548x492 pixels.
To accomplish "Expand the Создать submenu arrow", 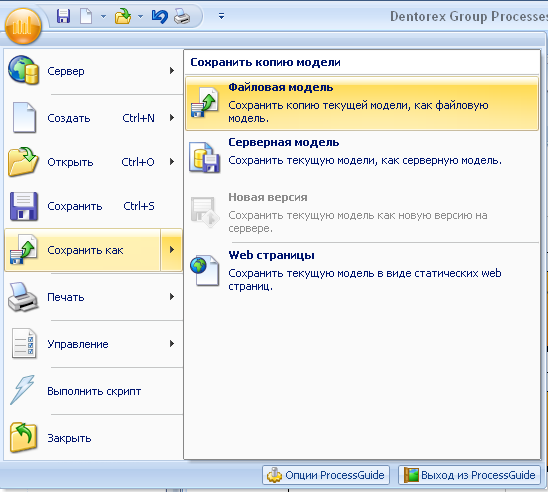I will [x=172, y=118].
